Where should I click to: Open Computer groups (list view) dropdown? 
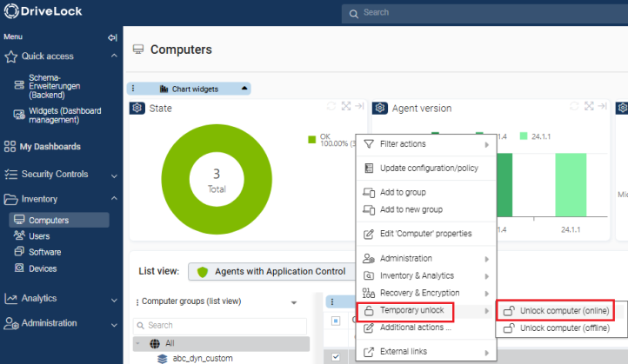click(293, 302)
